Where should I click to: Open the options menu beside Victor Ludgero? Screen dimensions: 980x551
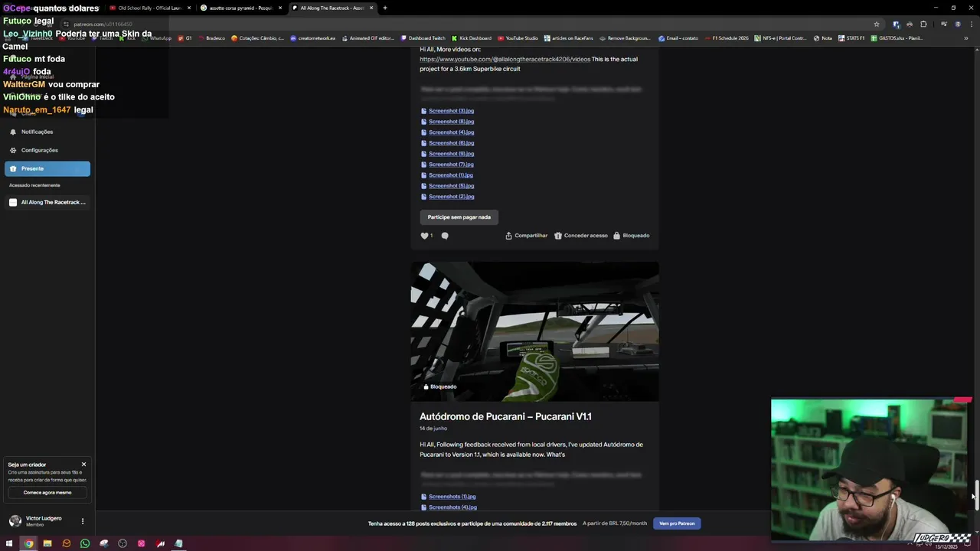83,521
